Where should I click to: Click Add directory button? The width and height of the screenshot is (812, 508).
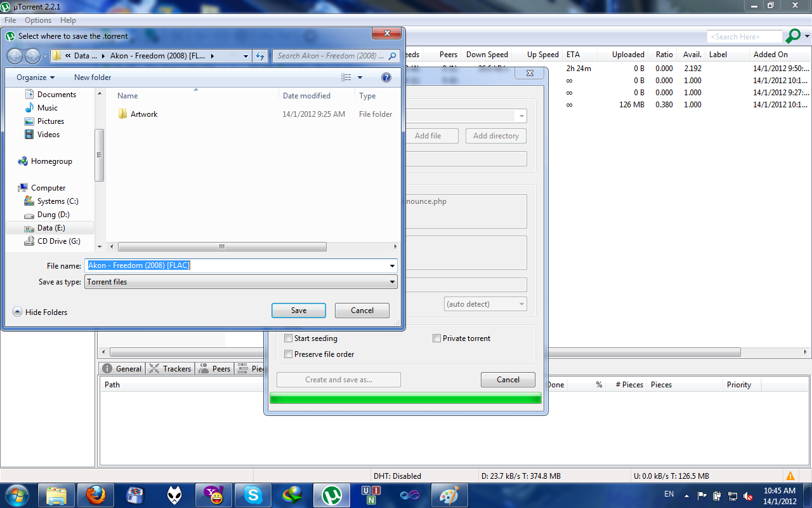496,136
